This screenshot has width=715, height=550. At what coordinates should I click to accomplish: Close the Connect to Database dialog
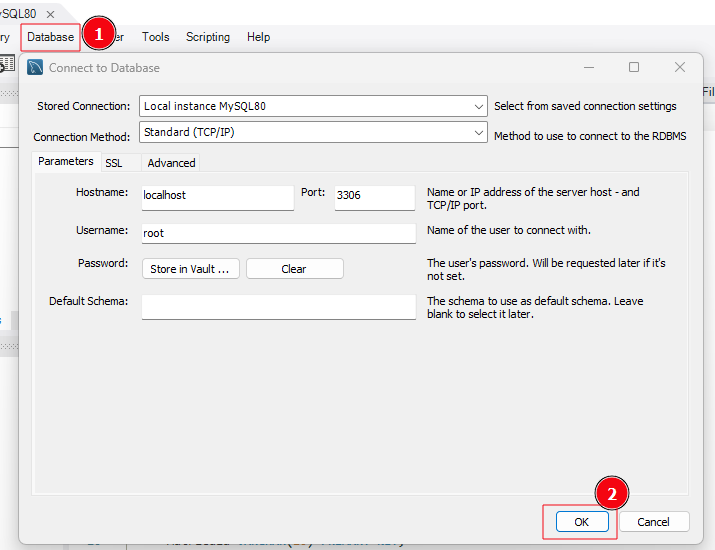pyautogui.click(x=680, y=67)
